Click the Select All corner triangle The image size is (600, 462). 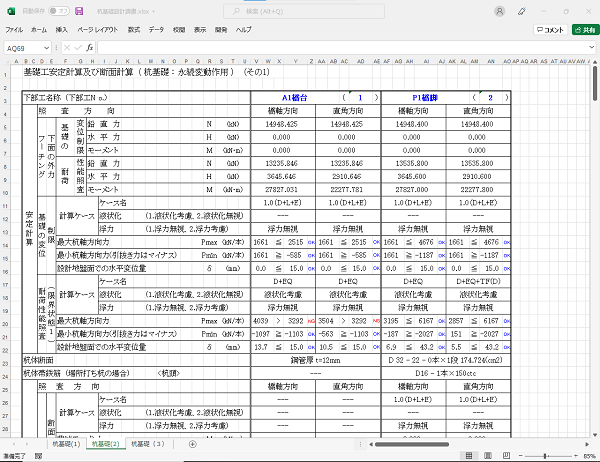(7, 61)
